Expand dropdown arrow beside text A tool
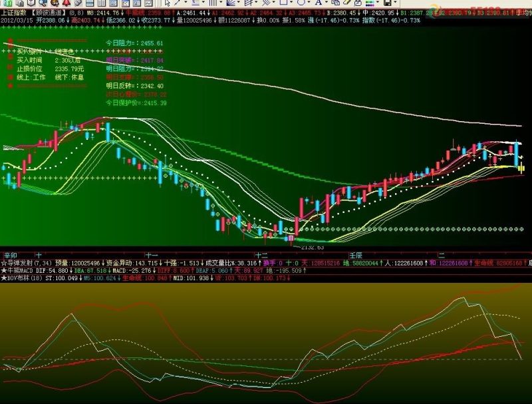This screenshot has height=404, width=532. [326, 2]
